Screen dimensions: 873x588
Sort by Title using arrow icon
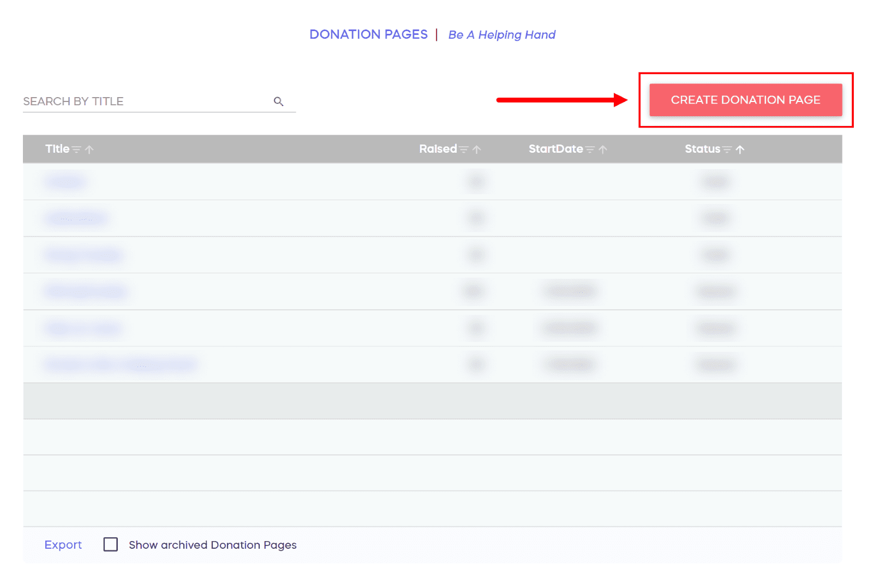click(x=89, y=149)
